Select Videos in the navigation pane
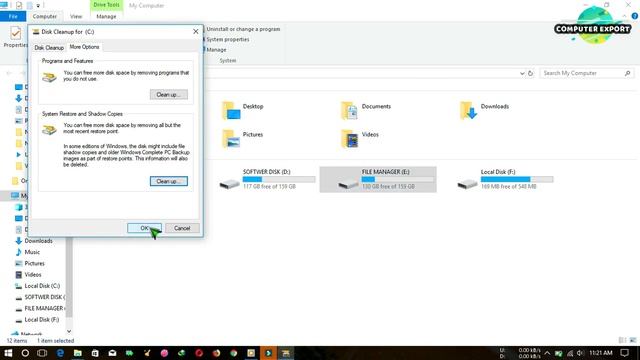This screenshot has height=360, width=640. pyautogui.click(x=33, y=275)
